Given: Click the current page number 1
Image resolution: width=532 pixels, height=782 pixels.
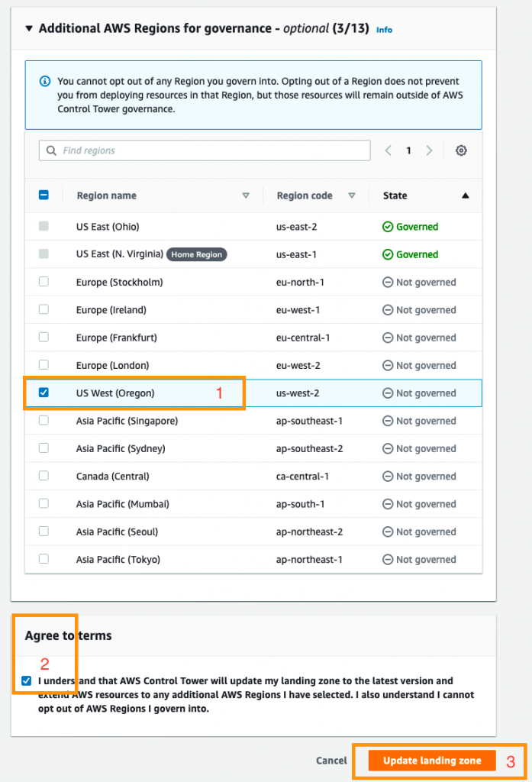Looking at the screenshot, I should click(x=408, y=150).
